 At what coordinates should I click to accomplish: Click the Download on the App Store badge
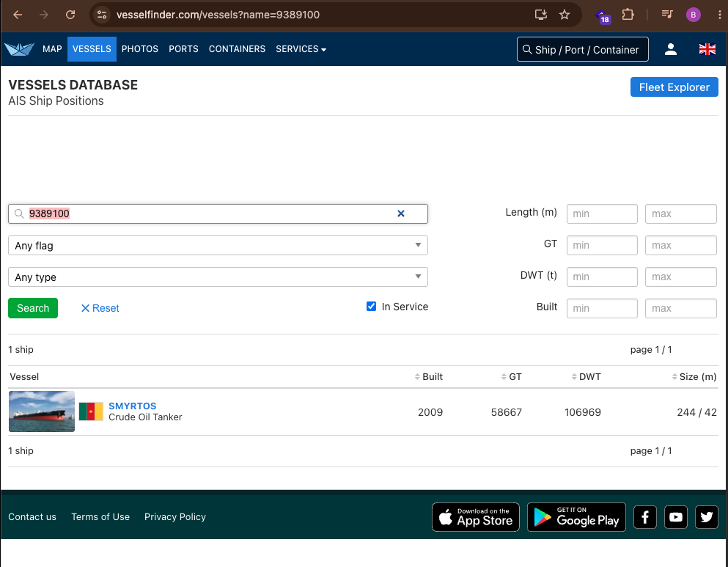(475, 517)
